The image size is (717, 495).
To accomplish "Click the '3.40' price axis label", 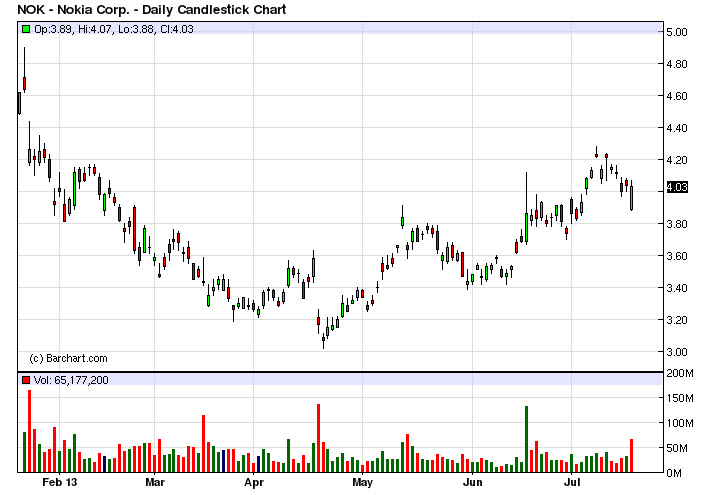I will (677, 288).
